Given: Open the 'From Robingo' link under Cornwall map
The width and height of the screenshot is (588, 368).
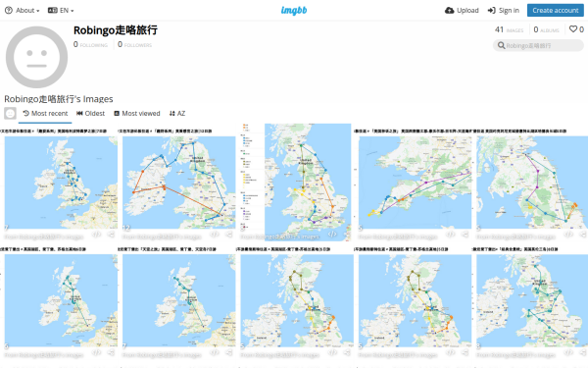Looking at the screenshot, I should pos(398,237).
